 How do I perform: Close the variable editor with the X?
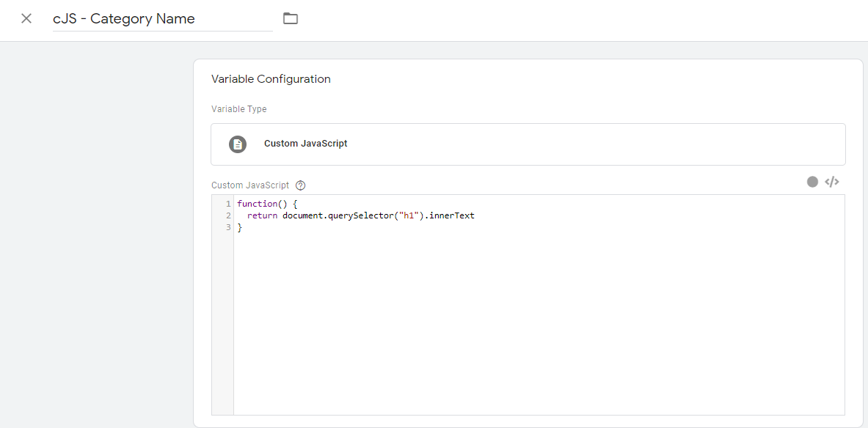26,18
